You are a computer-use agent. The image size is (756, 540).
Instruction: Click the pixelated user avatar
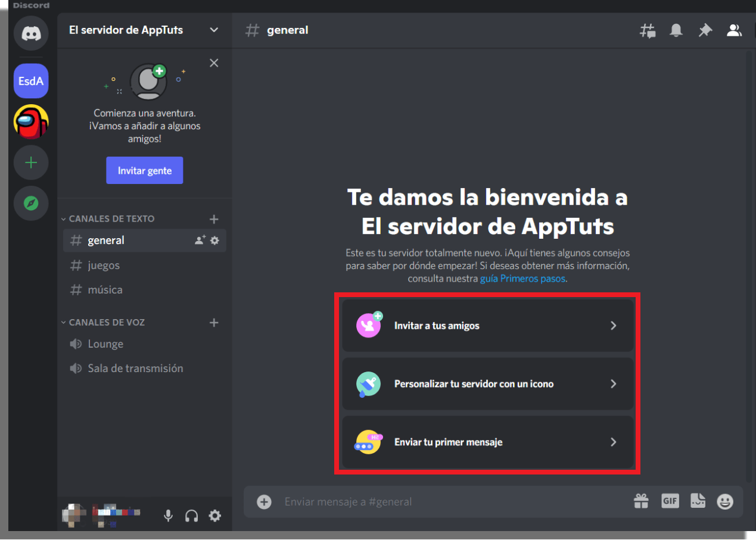coord(74,516)
